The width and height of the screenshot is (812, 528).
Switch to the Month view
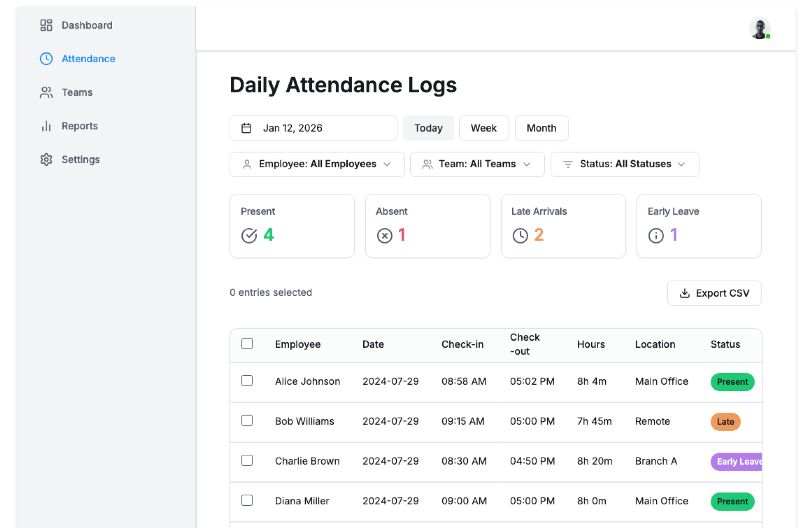point(541,128)
